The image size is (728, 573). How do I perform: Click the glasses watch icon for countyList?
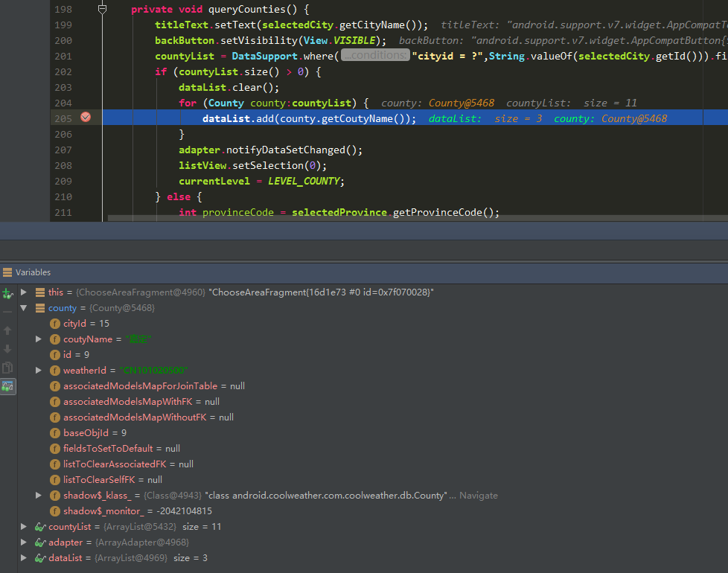[40, 527]
